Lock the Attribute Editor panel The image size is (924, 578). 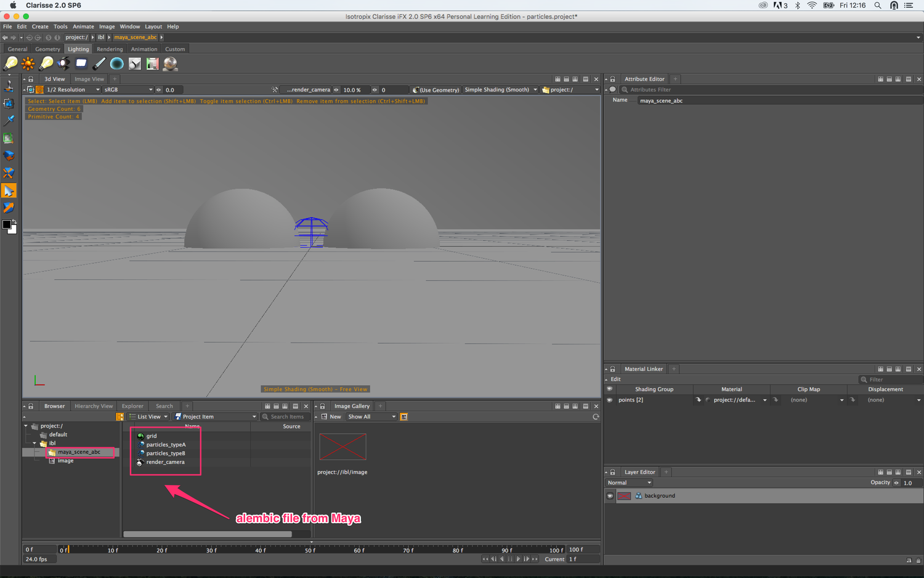coord(612,79)
